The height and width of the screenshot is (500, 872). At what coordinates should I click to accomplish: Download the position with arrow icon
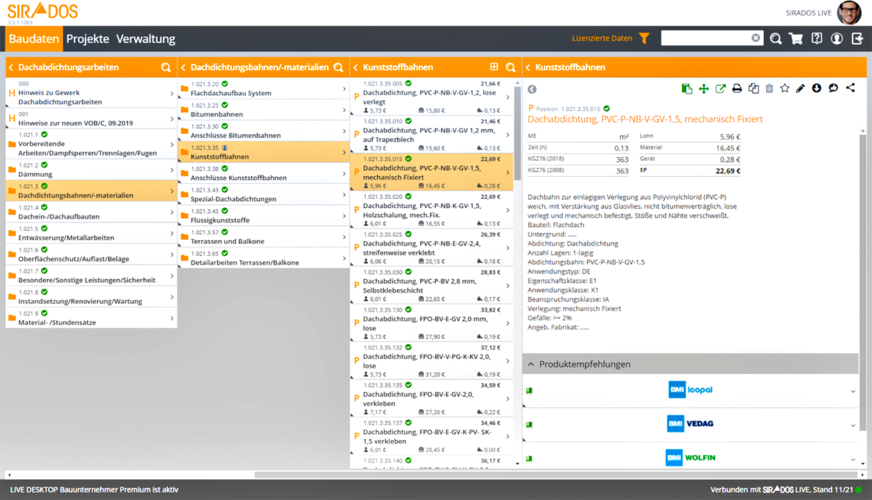pos(817,89)
